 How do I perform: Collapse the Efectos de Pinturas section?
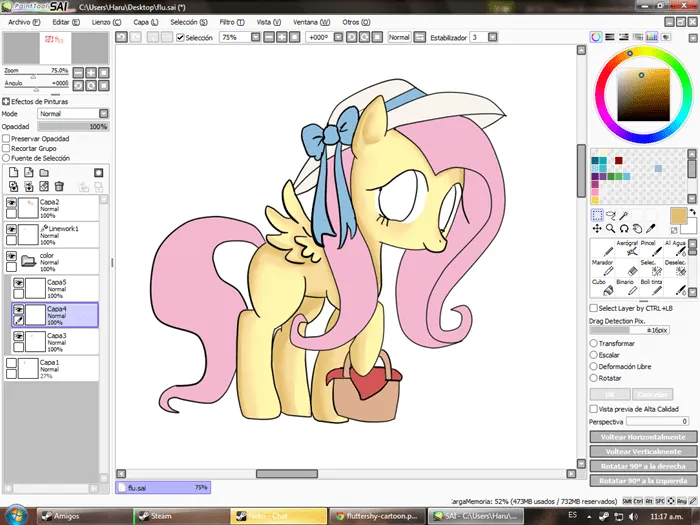6,101
